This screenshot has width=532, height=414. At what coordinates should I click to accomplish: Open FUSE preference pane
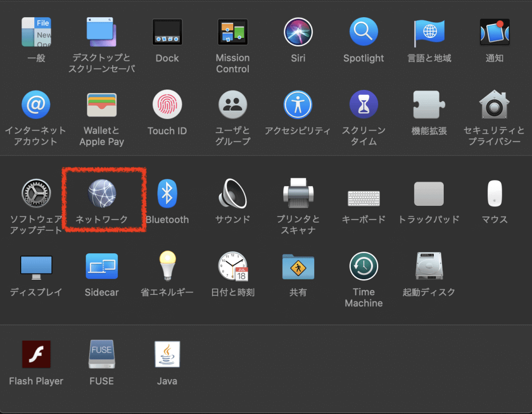[101, 354]
